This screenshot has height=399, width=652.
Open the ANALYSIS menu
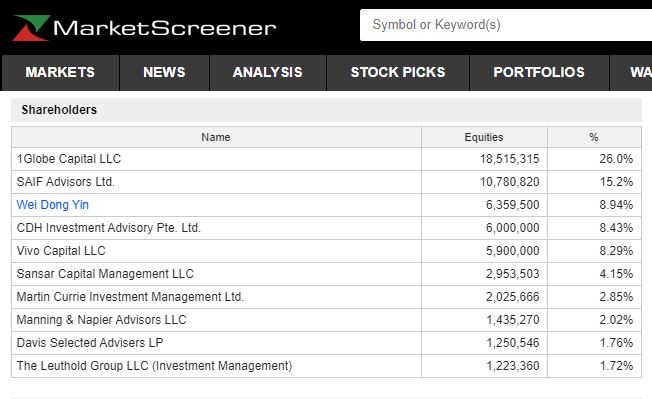(268, 72)
